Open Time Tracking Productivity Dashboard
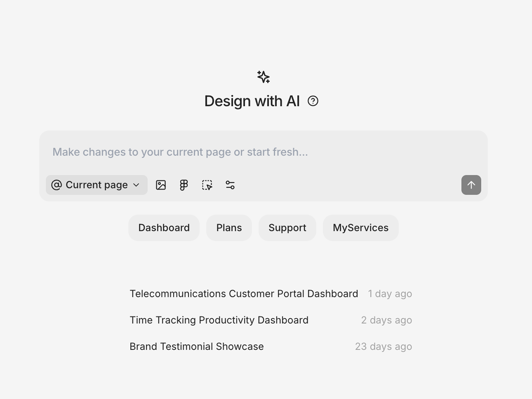Viewport: 532px width, 399px height. (219, 320)
